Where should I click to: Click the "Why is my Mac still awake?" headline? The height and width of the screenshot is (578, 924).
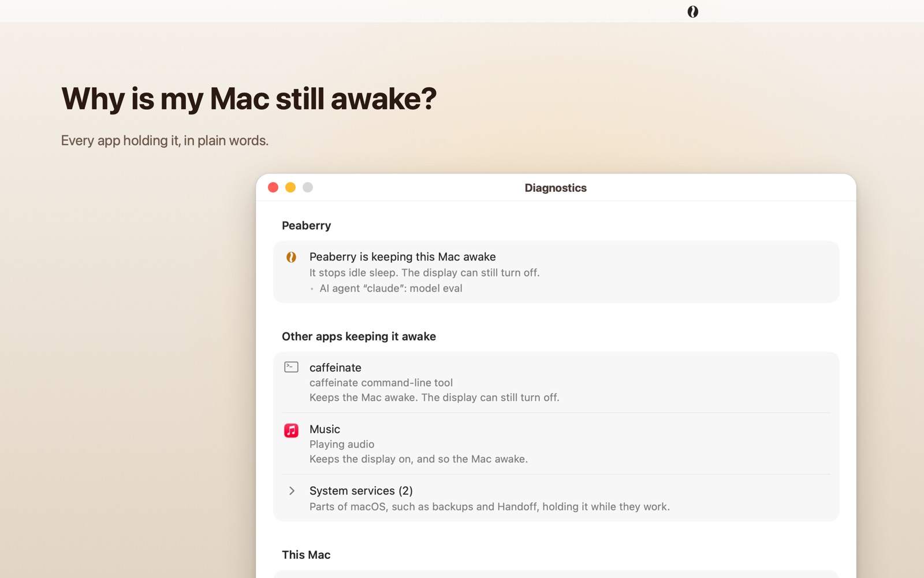(x=249, y=99)
